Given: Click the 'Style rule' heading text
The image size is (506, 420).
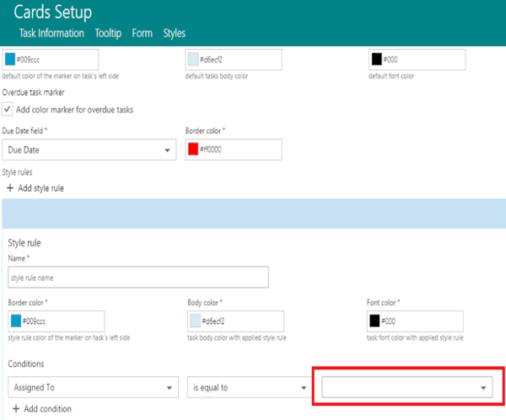Looking at the screenshot, I should (24, 243).
